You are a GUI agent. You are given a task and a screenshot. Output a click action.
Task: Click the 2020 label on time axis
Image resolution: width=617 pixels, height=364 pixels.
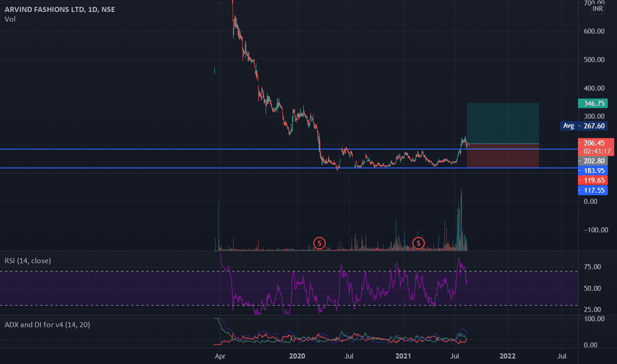[297, 356]
